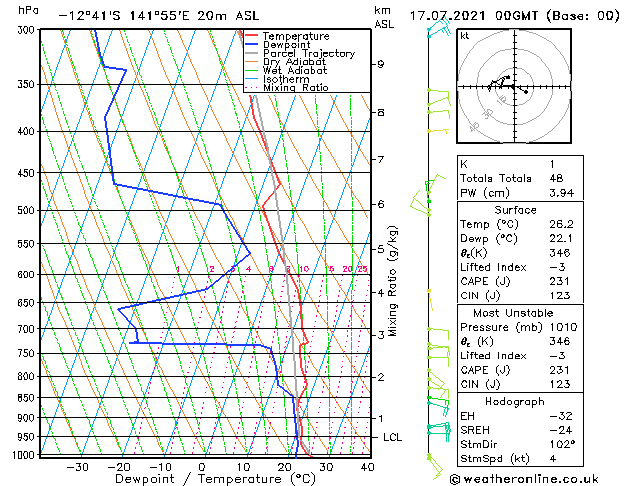This screenshot has width=629, height=486.
Task: Click the '-30' temperature axis tick label
Action: pyautogui.click(x=77, y=467)
